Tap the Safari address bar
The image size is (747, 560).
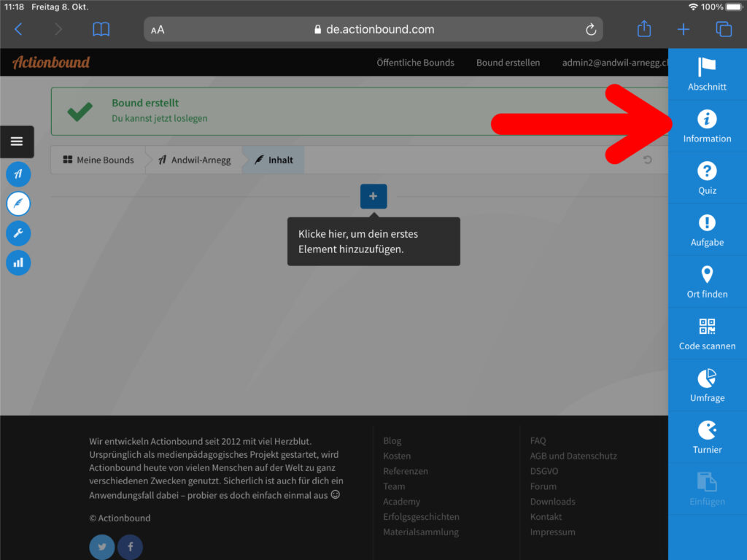pyautogui.click(x=373, y=29)
